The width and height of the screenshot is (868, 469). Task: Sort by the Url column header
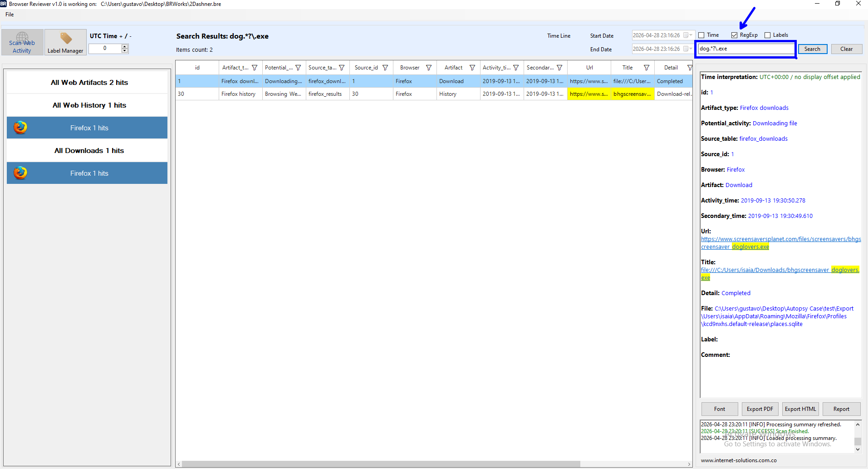(x=589, y=68)
